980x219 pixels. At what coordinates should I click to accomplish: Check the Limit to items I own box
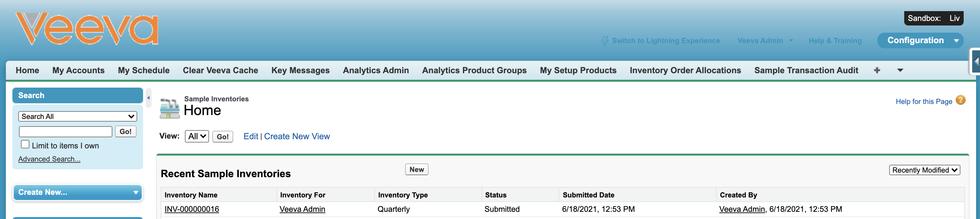pyautogui.click(x=25, y=144)
